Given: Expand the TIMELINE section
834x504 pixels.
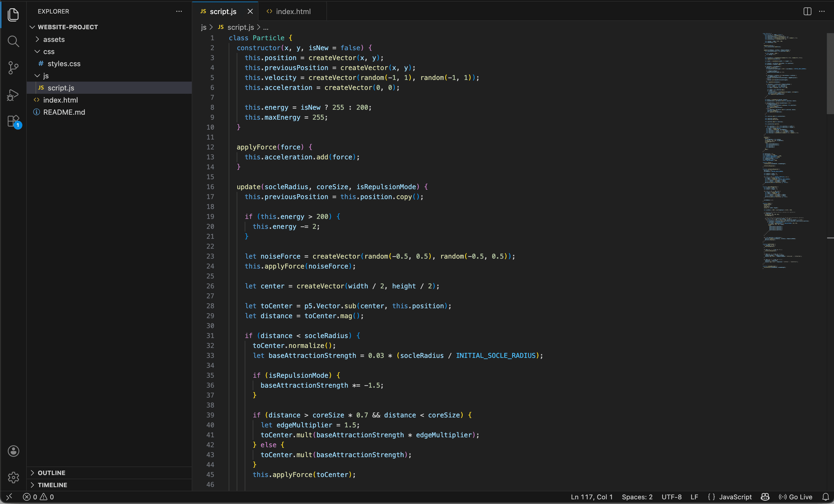Looking at the screenshot, I should tap(52, 485).
